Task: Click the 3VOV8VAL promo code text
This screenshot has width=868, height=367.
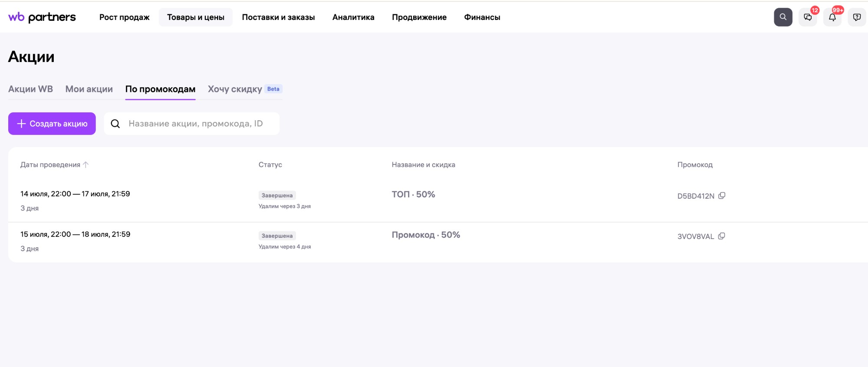Action: (x=696, y=236)
